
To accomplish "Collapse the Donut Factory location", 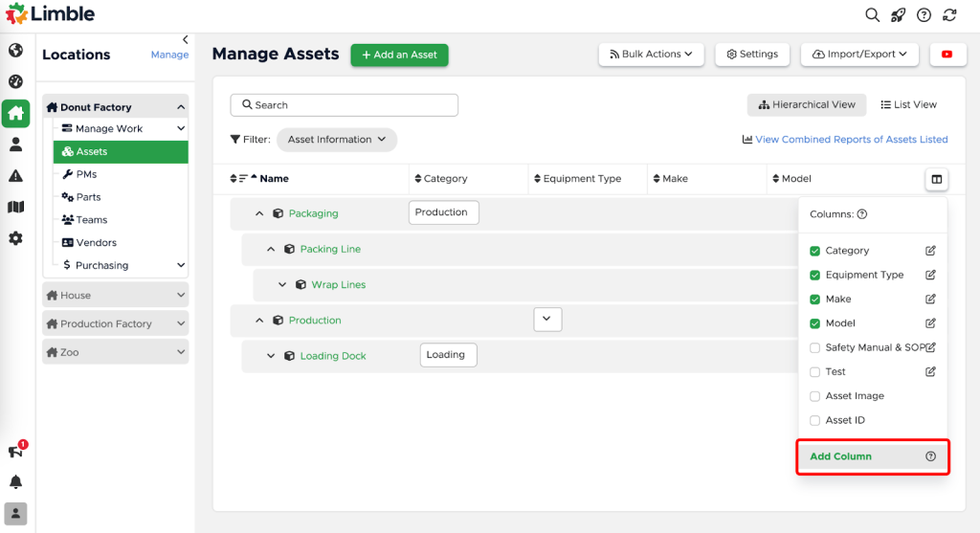I will pyautogui.click(x=181, y=107).
